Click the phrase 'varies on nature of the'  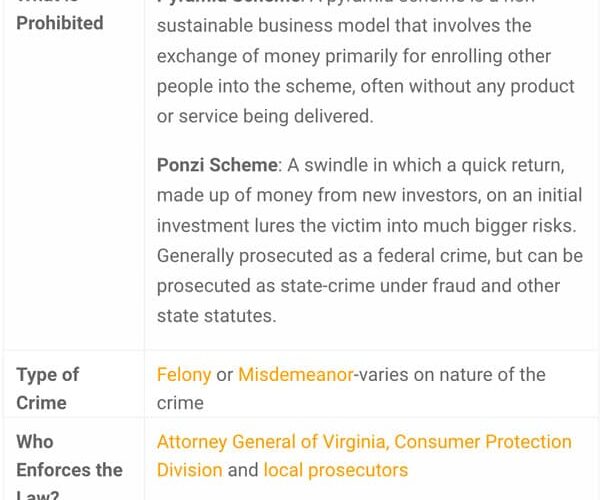pyautogui.click(x=452, y=374)
